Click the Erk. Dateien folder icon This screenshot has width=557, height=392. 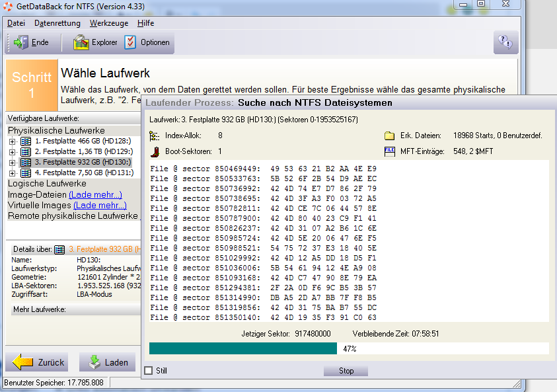tap(389, 136)
